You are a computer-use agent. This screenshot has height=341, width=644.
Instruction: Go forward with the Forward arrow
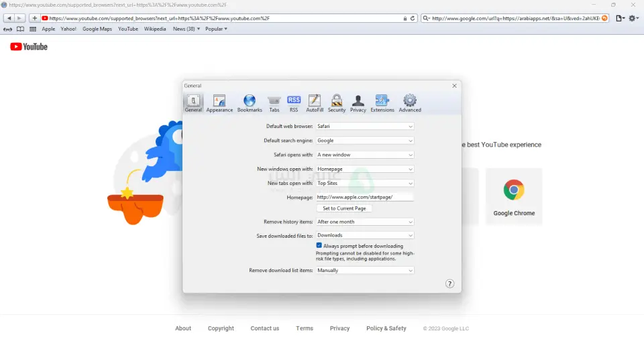pyautogui.click(x=19, y=19)
